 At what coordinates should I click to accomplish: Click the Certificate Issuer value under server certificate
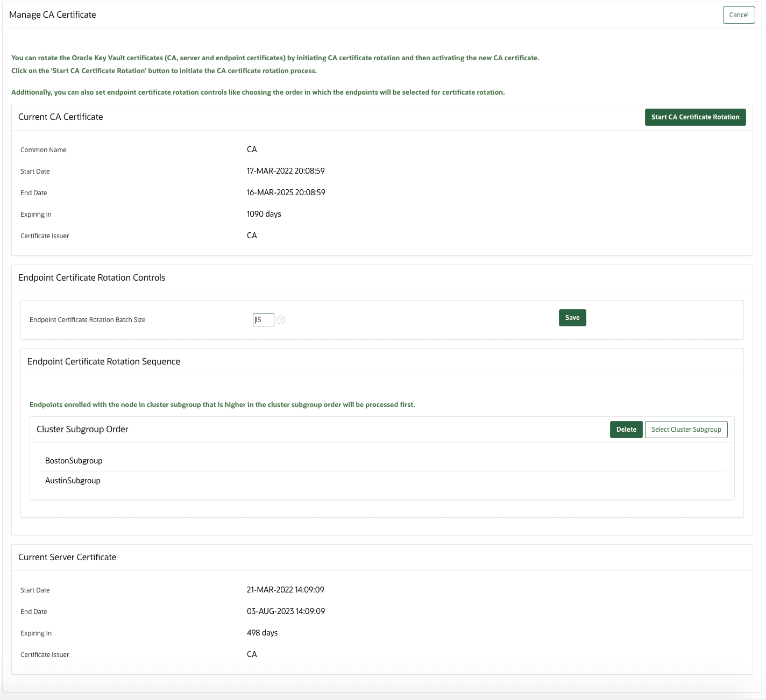pos(251,654)
